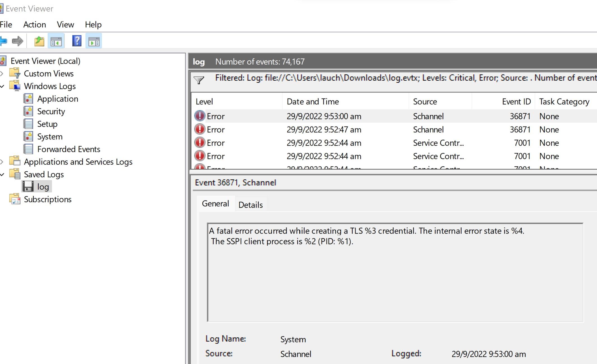
Task: Click the Up One Level folder icon
Action: point(39,41)
